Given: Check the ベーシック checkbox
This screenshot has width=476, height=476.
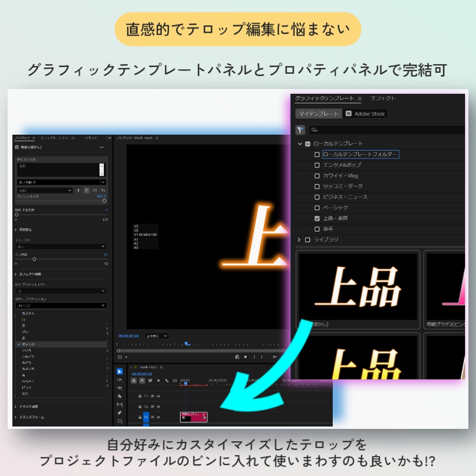Looking at the screenshot, I should (317, 208).
